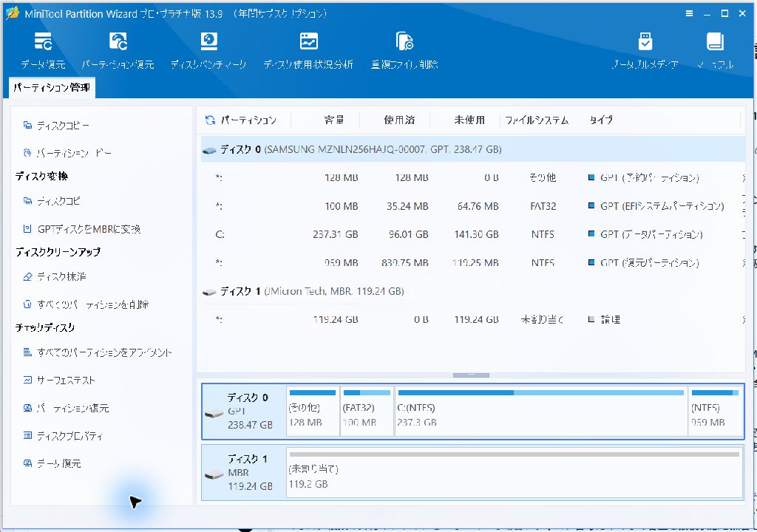Select the (FAT32) 100 MB block in disk map
757x532 pixels.
point(367,411)
